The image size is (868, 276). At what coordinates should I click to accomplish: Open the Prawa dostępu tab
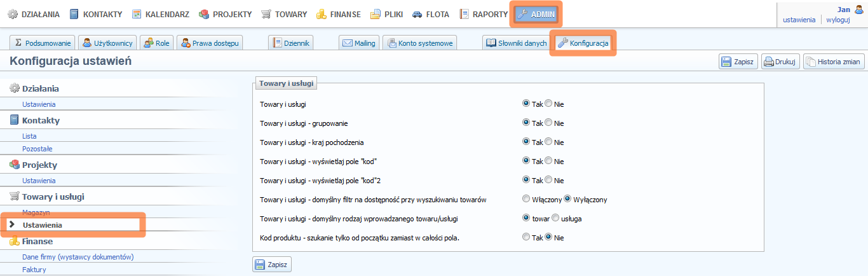[210, 43]
